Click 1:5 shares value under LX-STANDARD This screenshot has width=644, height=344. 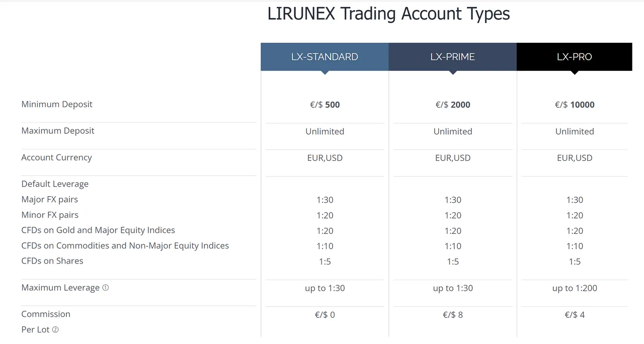click(325, 262)
